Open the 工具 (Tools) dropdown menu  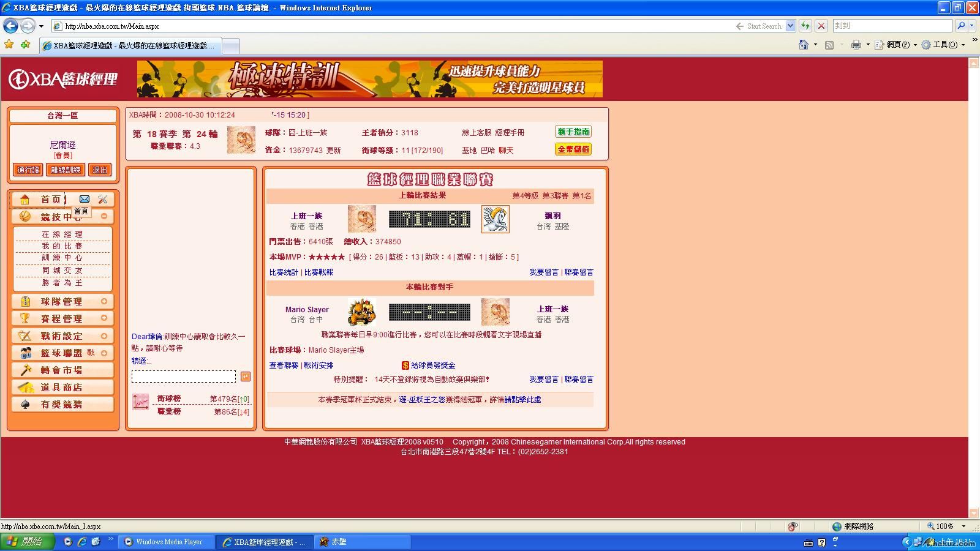point(943,45)
